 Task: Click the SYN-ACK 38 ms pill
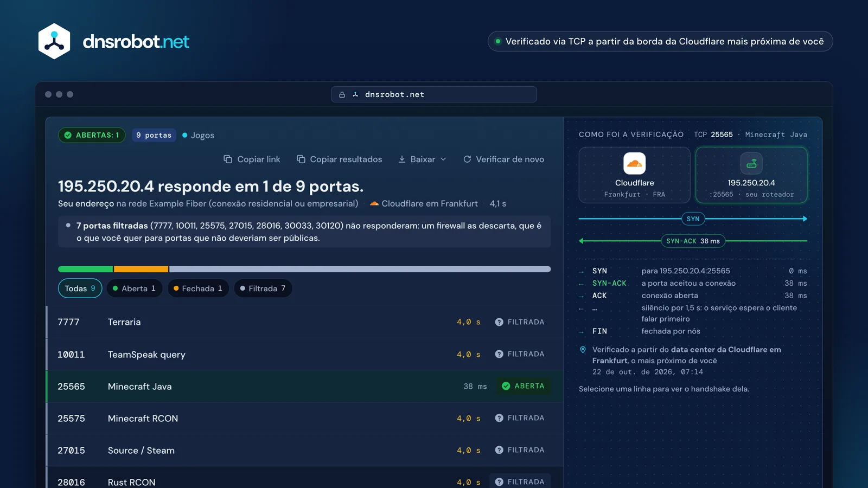693,241
